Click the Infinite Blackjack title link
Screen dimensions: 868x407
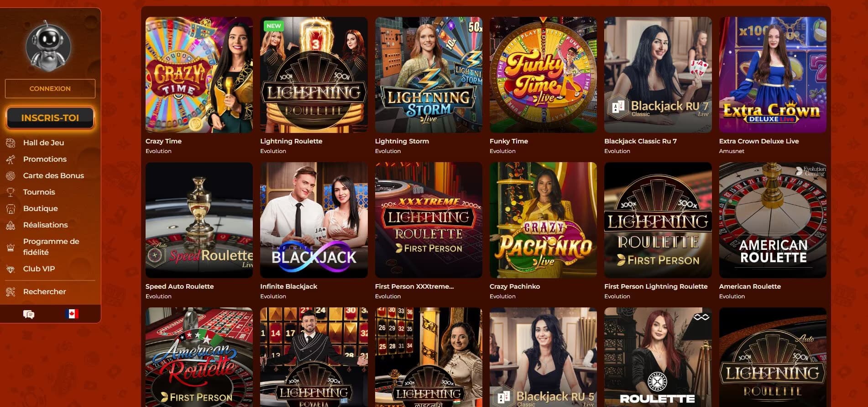[x=288, y=286]
